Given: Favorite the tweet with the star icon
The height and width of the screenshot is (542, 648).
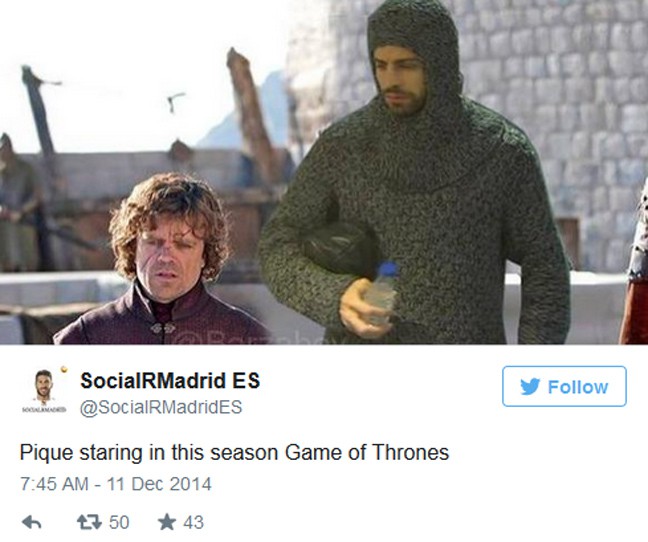Looking at the screenshot, I should point(167,522).
